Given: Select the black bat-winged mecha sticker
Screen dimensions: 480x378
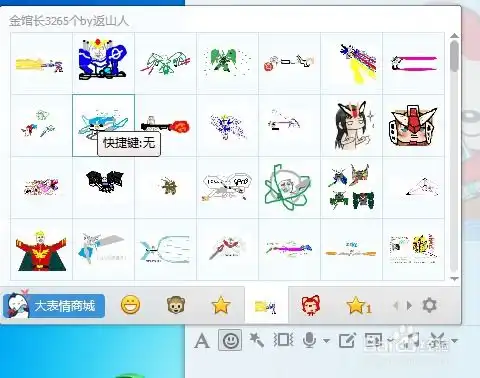Looking at the screenshot, I should coord(103,187).
